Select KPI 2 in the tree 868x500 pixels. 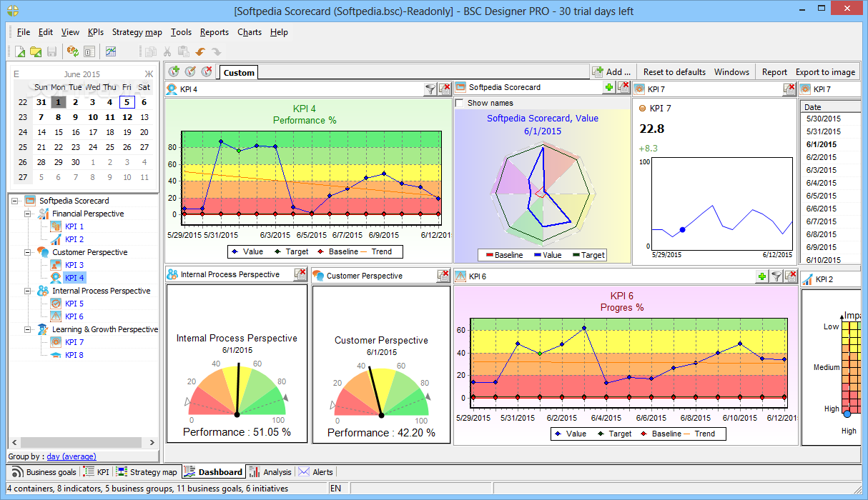click(74, 239)
